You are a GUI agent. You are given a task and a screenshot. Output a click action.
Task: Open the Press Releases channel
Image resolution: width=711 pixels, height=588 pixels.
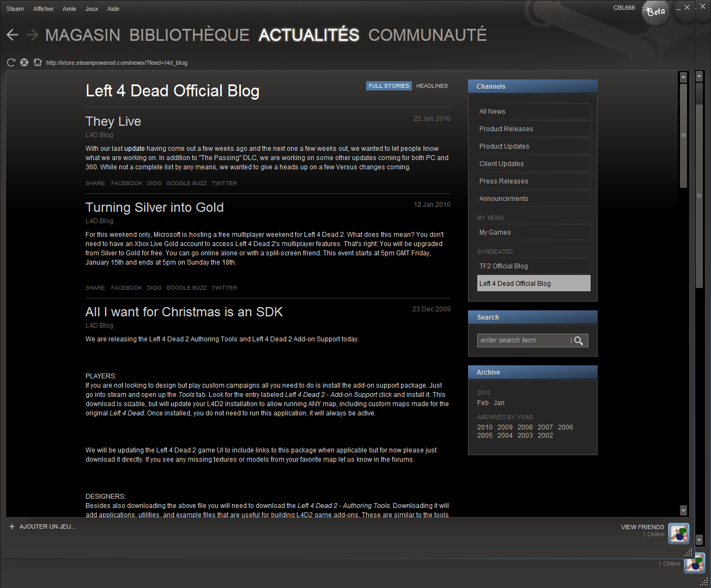[x=534, y=181]
